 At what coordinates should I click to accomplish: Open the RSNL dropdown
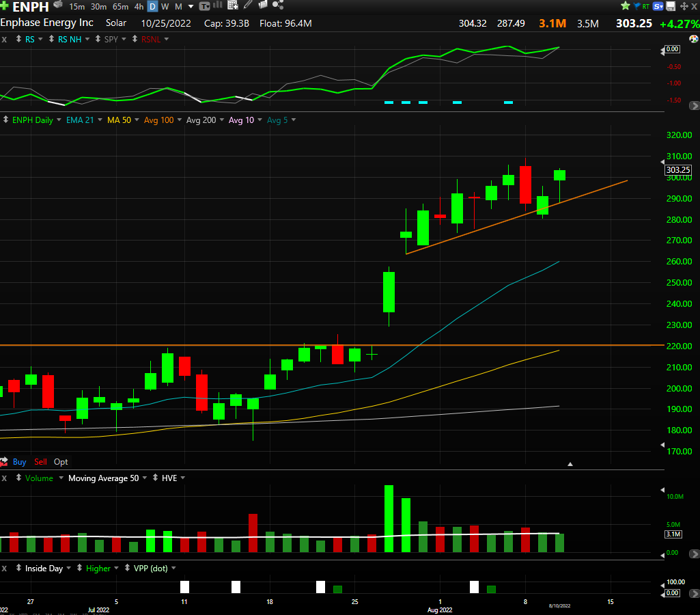click(167, 40)
